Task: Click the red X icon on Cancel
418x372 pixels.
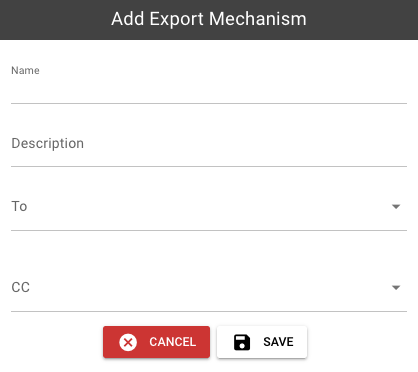Action: 128,342
